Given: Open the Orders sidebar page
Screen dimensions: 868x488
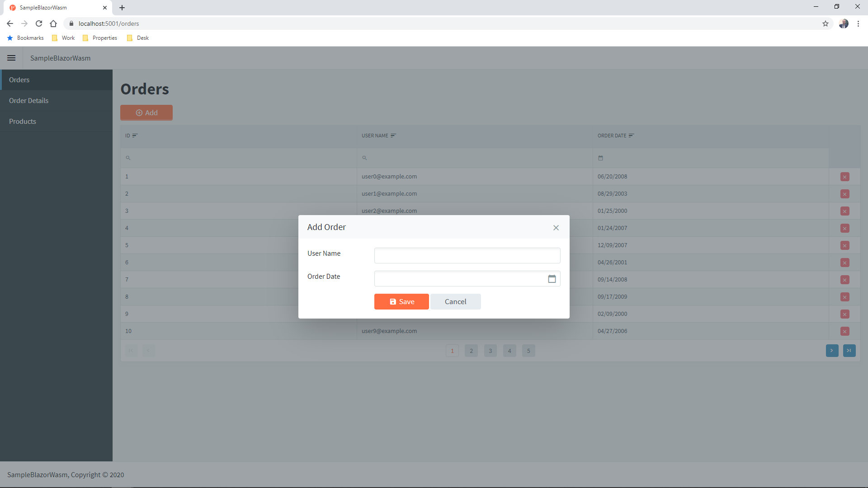Looking at the screenshot, I should 56,80.
